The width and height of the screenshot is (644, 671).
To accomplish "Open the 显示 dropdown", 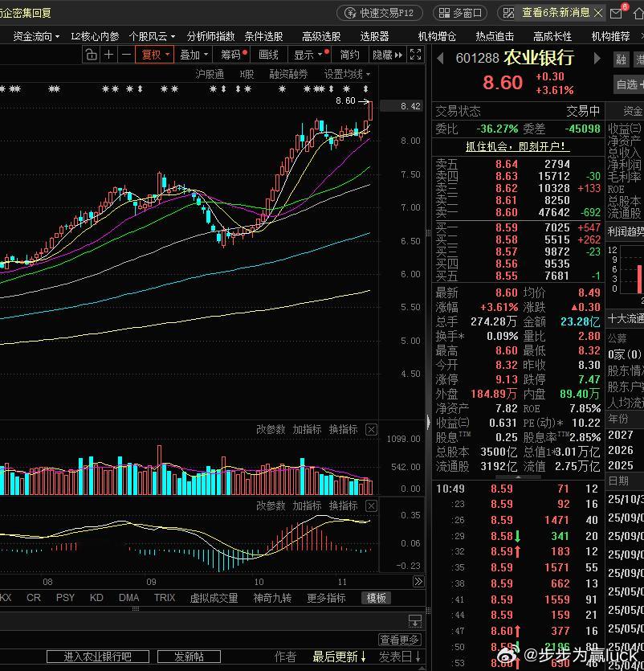I will (311, 55).
